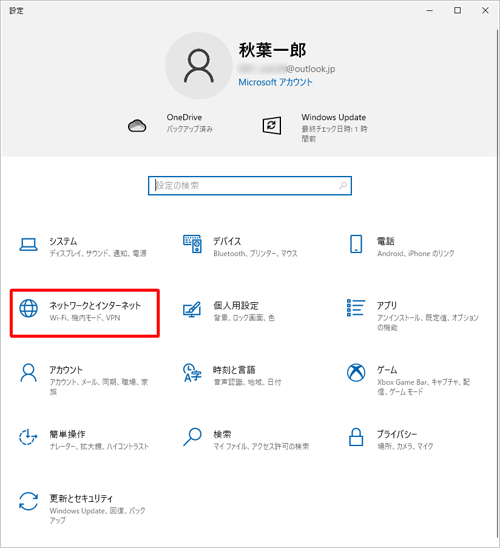Open the Gaming Xbox icon
The image size is (500, 548).
[356, 373]
